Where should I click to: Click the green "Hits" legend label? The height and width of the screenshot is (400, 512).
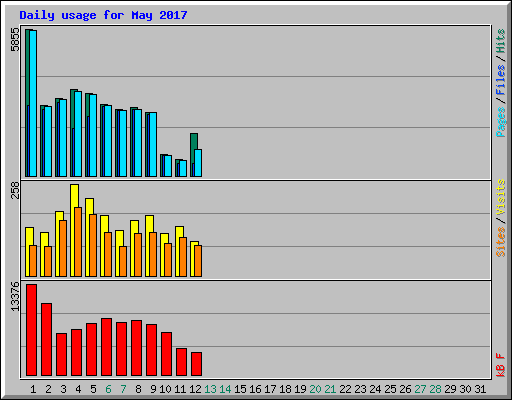(501, 41)
